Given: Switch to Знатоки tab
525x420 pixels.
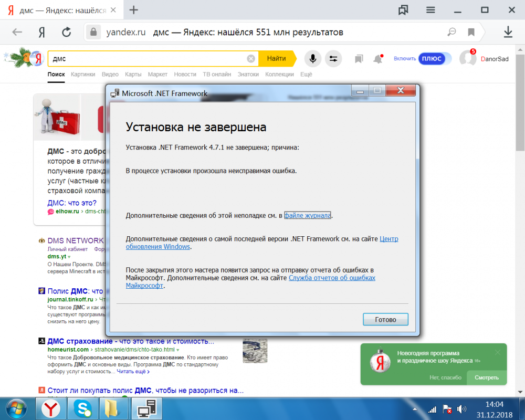Looking at the screenshot, I should pyautogui.click(x=248, y=75).
